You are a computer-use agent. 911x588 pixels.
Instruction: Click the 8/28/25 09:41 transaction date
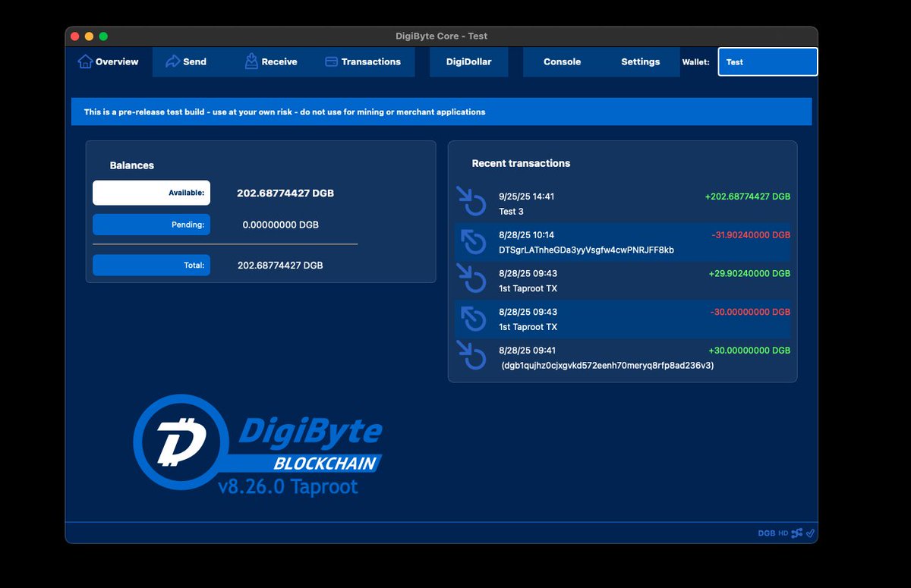coord(526,351)
